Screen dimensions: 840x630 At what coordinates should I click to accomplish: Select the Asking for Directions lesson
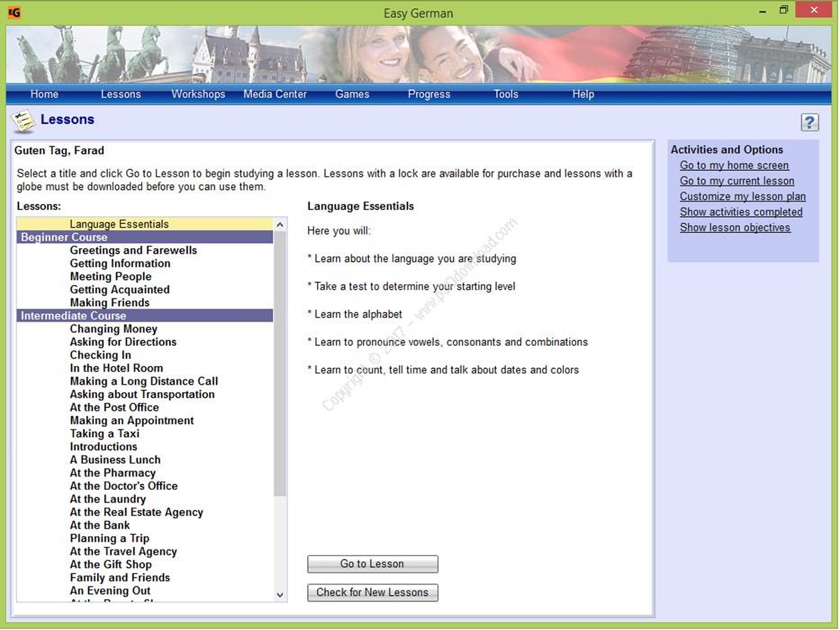click(123, 342)
